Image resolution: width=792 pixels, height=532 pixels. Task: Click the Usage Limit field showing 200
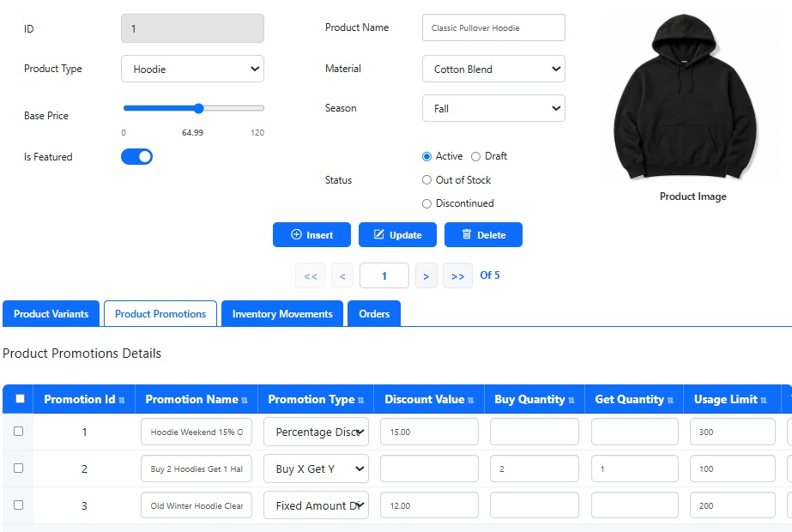733,505
